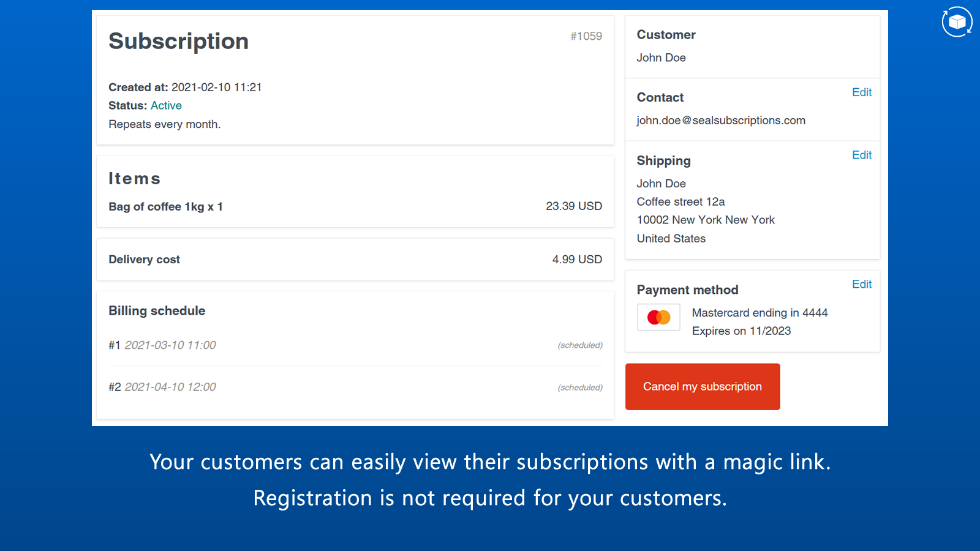The height and width of the screenshot is (551, 980).
Task: Click the 23.39 USD item price
Action: (573, 206)
